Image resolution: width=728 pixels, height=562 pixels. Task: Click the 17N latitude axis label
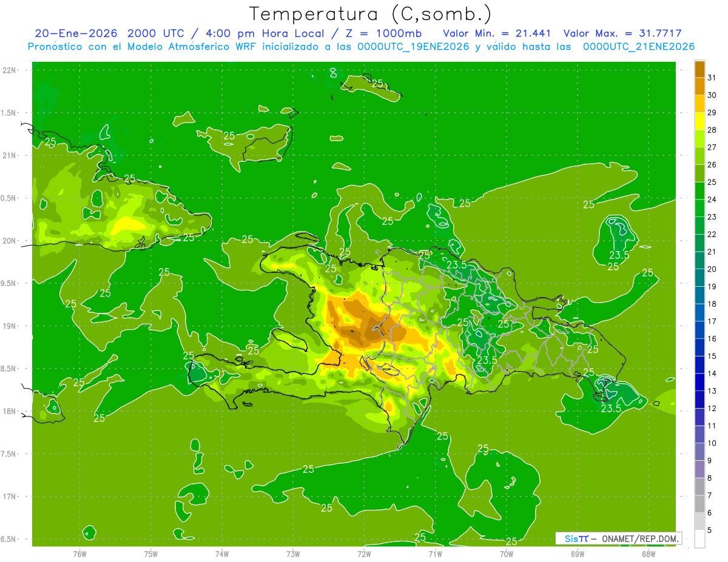tap(10, 497)
